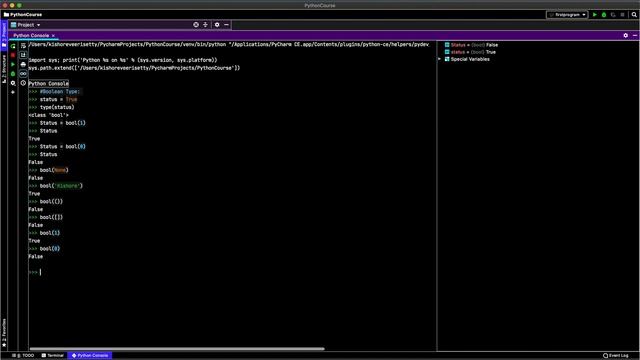640x360 pixels.
Task: Open Project side tool tab
Action: 4,36
